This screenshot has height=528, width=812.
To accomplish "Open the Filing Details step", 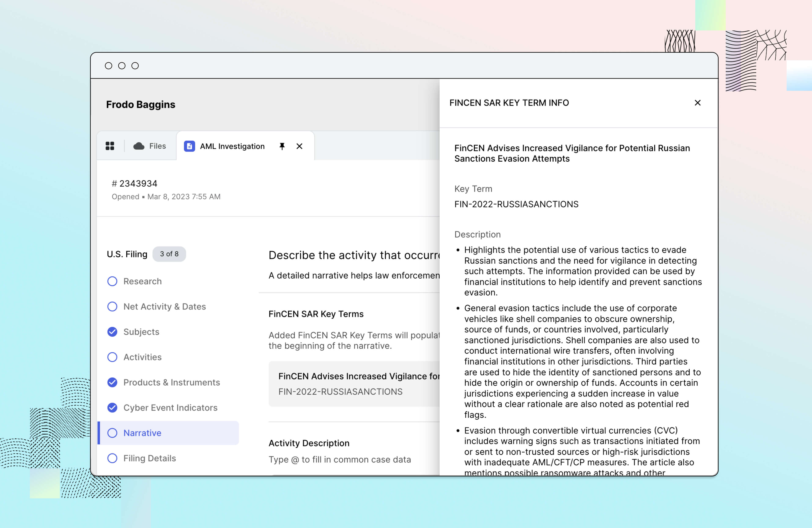I will (x=150, y=458).
